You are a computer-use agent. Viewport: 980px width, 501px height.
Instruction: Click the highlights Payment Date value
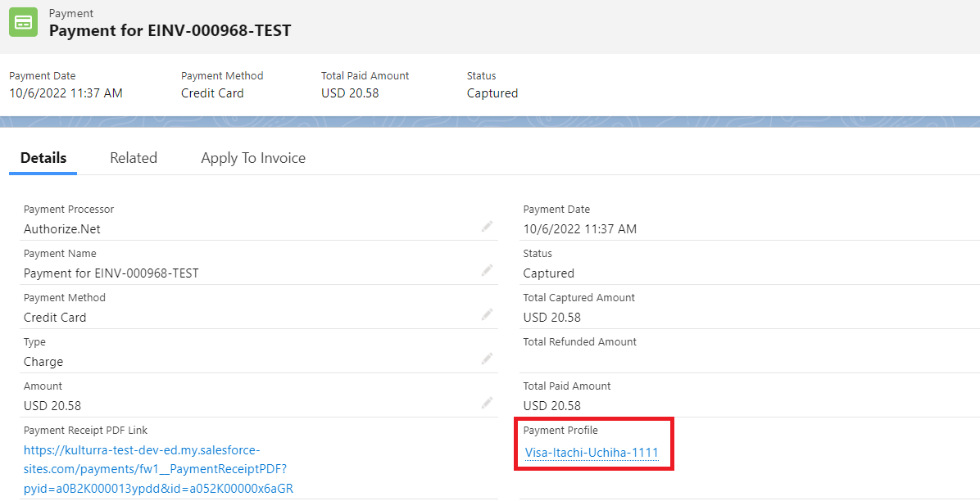click(66, 93)
